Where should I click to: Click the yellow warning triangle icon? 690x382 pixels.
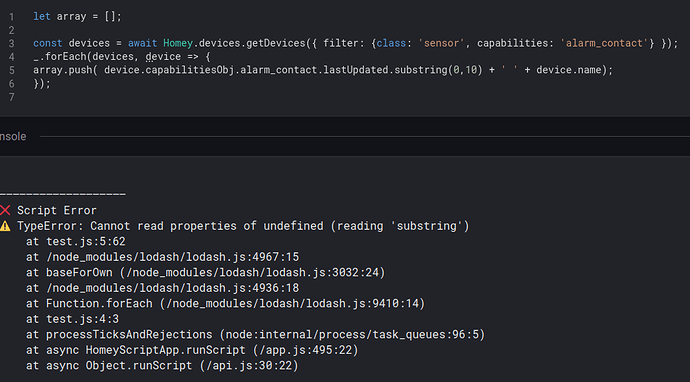coord(5,226)
